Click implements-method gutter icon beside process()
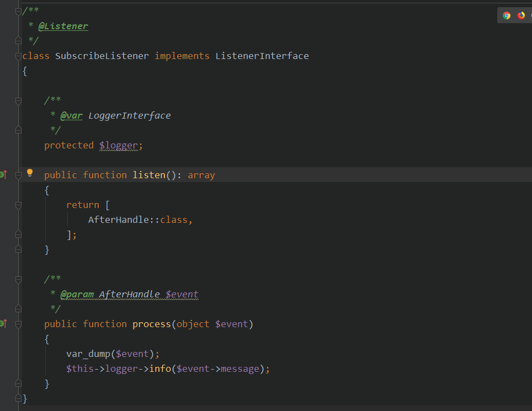The image size is (532, 411). coord(3,324)
